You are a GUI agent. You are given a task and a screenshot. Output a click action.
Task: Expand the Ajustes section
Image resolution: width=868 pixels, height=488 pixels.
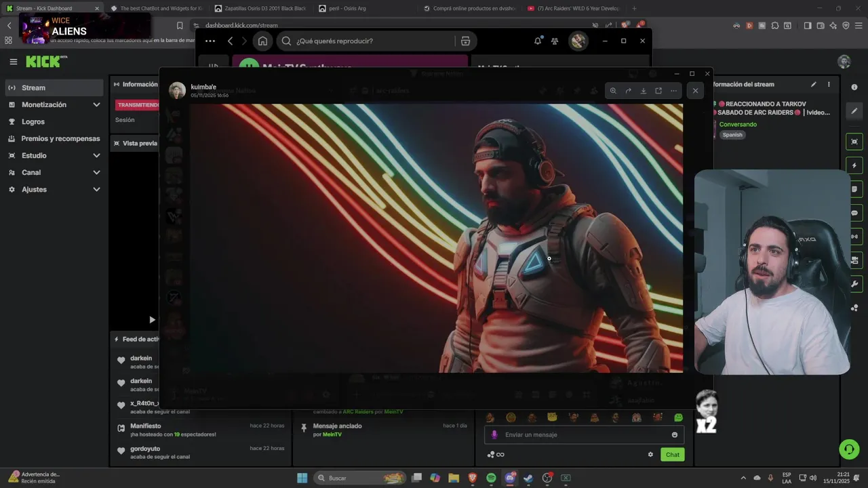point(54,189)
